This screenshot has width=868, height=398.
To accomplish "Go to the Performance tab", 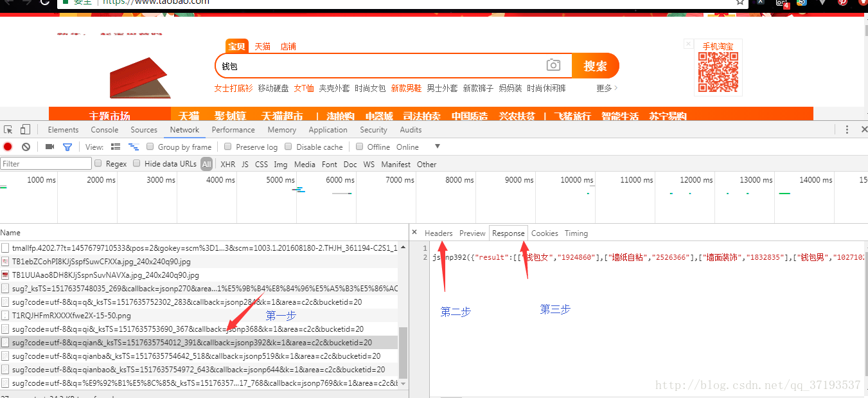I will point(233,129).
